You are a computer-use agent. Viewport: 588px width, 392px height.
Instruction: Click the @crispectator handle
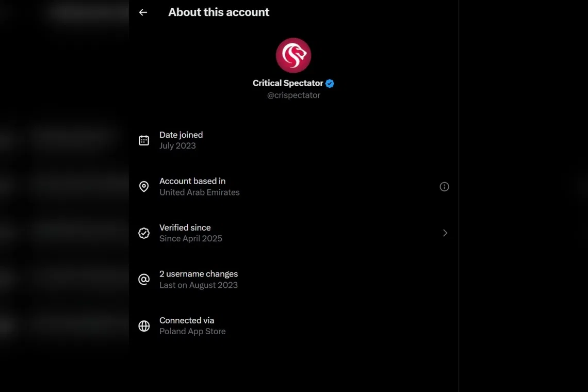click(x=293, y=95)
